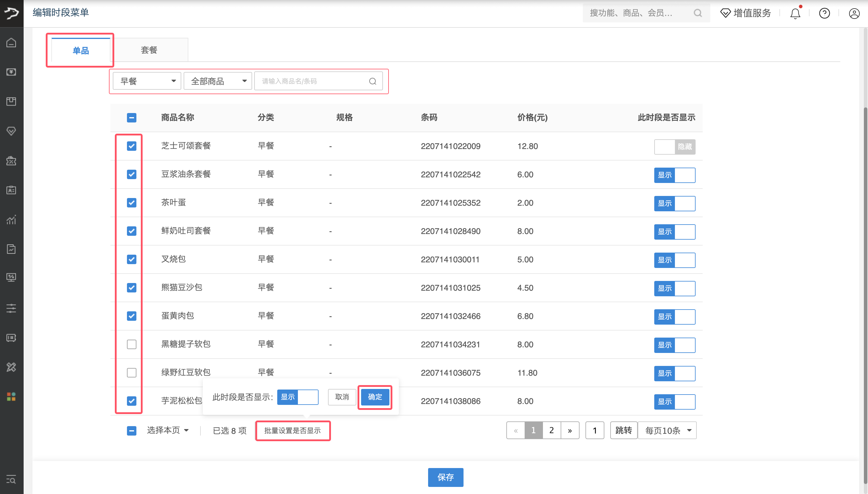Toggle display switch for 芝士可颂套餐
This screenshot has width=868, height=494.
(674, 147)
